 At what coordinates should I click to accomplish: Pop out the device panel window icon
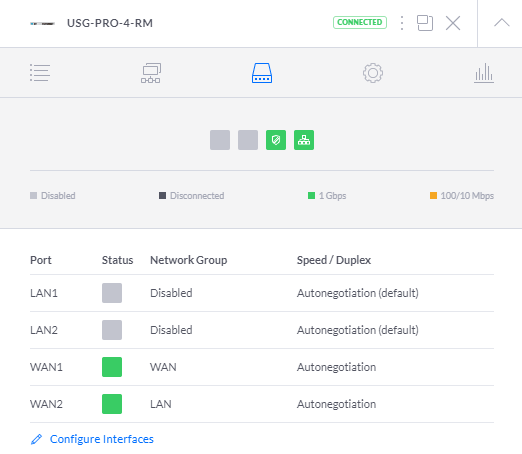click(425, 23)
